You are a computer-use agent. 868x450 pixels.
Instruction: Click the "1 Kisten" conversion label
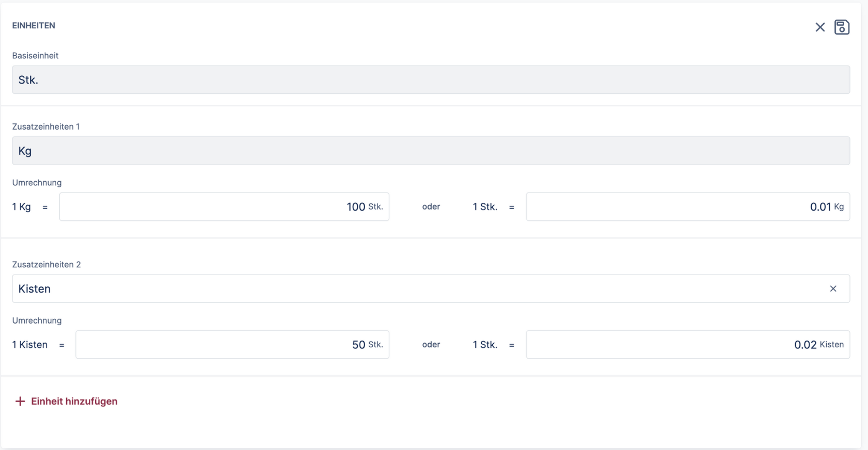click(30, 344)
